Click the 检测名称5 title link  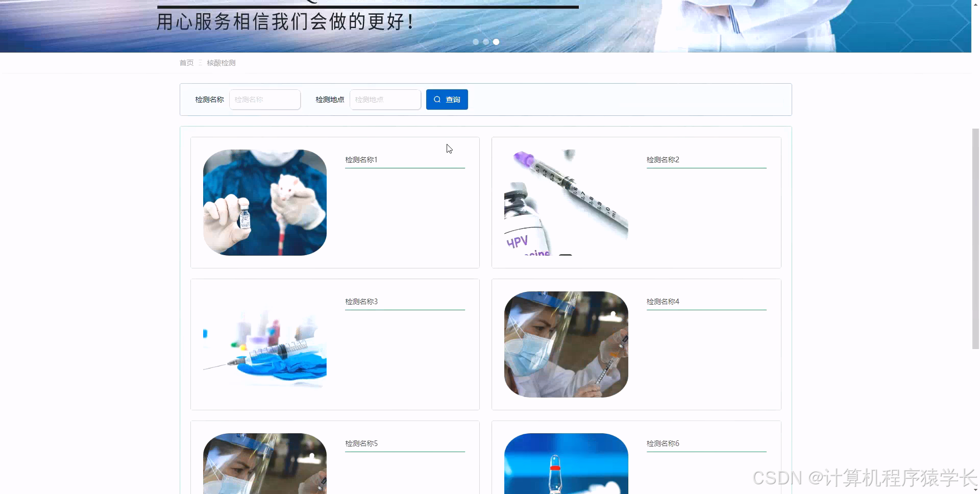click(x=361, y=443)
